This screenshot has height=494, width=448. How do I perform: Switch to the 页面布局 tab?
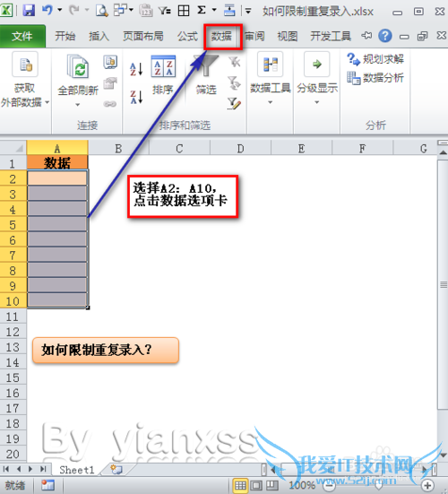[143, 36]
